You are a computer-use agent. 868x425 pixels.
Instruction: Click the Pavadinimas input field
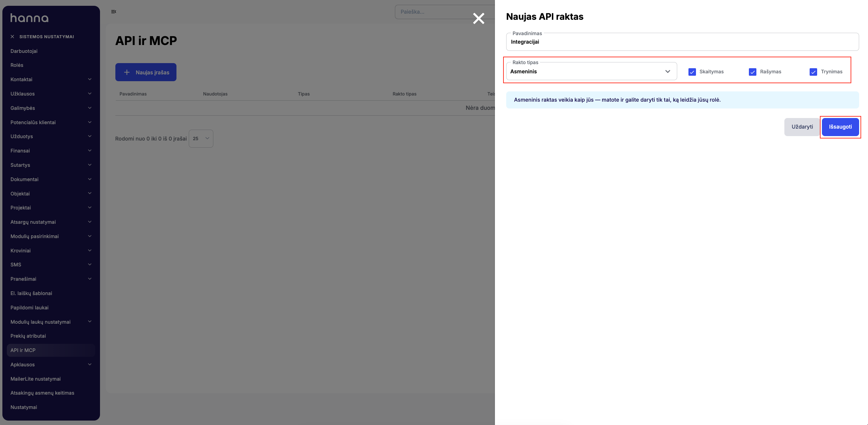coord(682,42)
